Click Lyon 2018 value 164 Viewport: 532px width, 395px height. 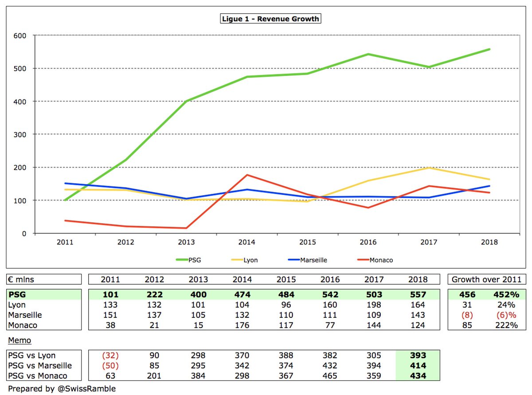[x=417, y=305]
